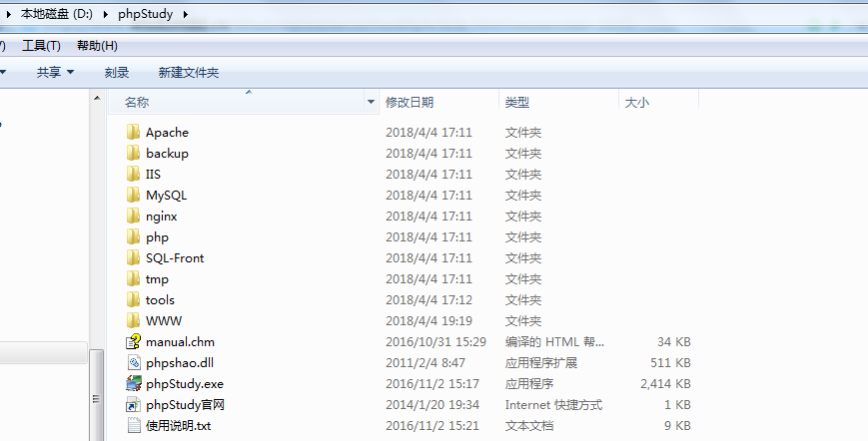
Task: Select the WWW folder icon
Action: coord(133,321)
